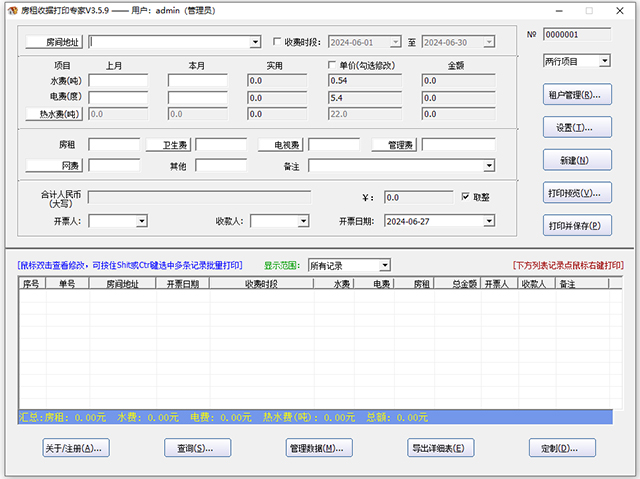
Task: Click the 卫生费 label button
Action: click(x=168, y=145)
